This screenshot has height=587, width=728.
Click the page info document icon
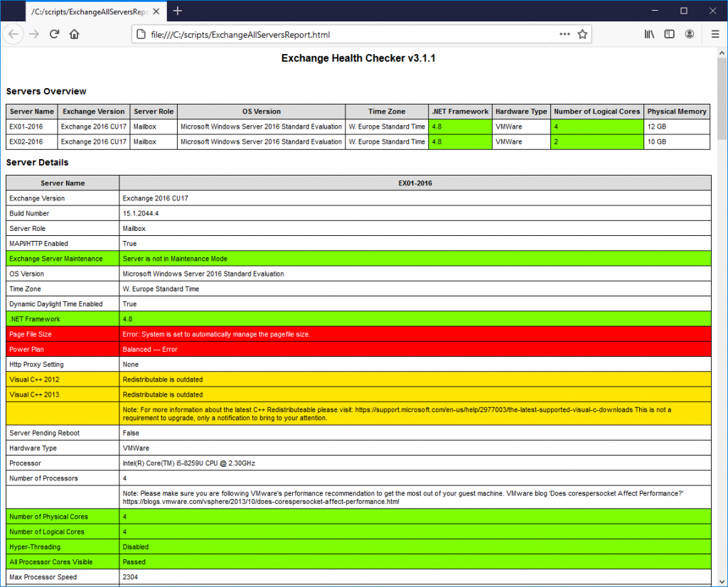pos(140,35)
